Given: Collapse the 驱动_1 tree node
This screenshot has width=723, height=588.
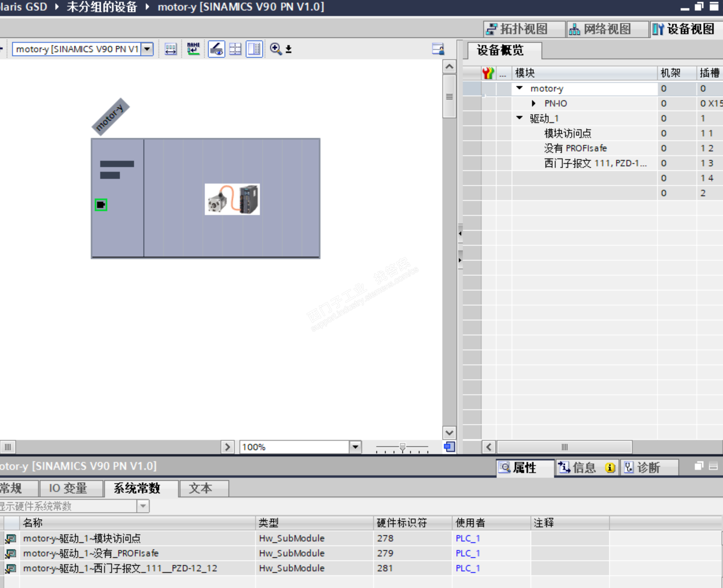Looking at the screenshot, I should (519, 118).
